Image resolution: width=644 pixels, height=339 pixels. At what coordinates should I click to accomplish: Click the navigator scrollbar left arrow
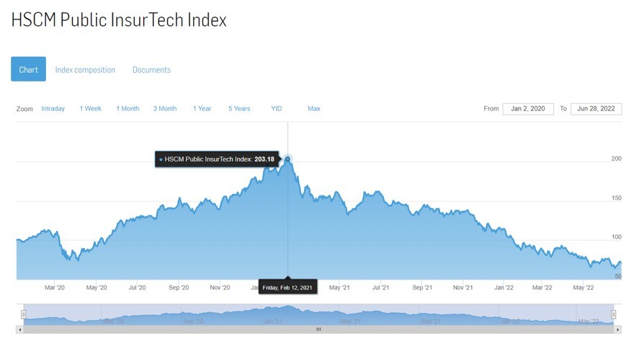click(19, 330)
